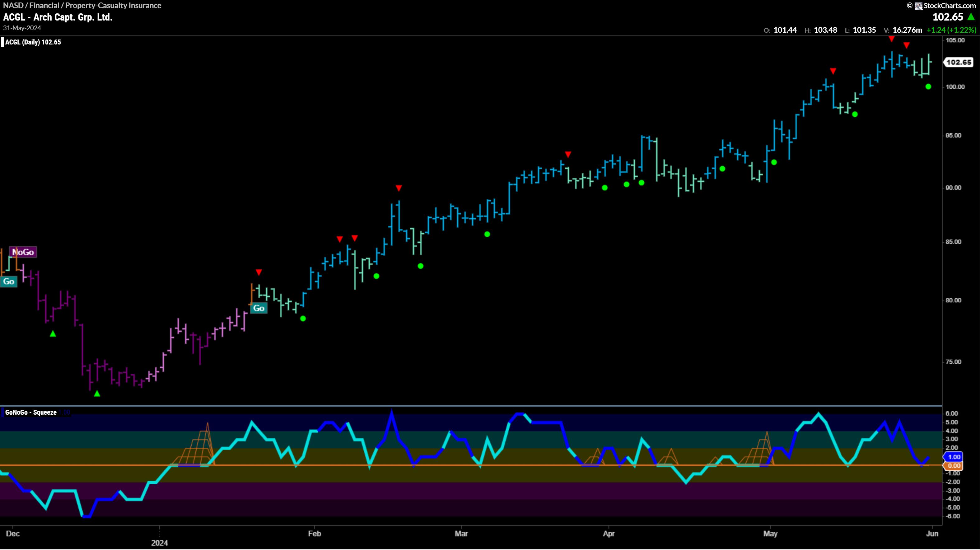Click the Go label at chart's left edge
The width and height of the screenshot is (980, 550).
pos(8,282)
